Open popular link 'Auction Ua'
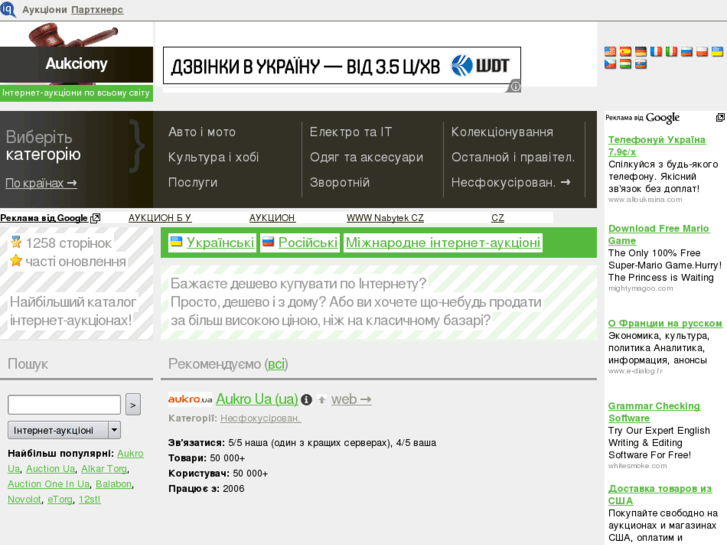 pyautogui.click(x=51, y=469)
